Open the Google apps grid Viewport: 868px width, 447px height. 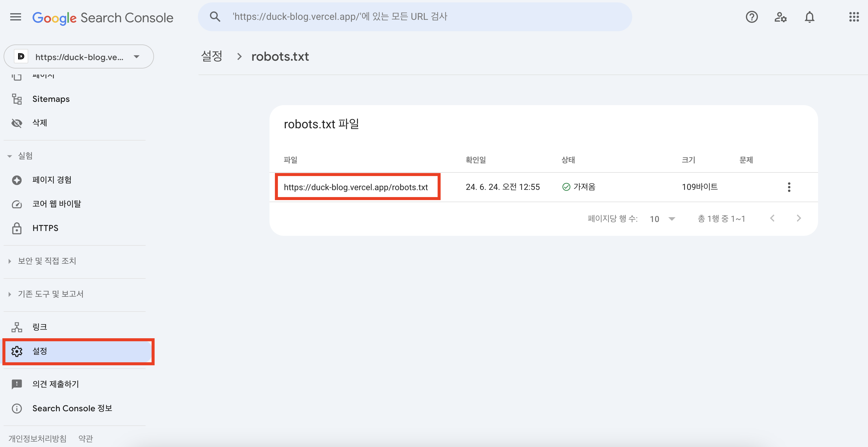(x=854, y=17)
